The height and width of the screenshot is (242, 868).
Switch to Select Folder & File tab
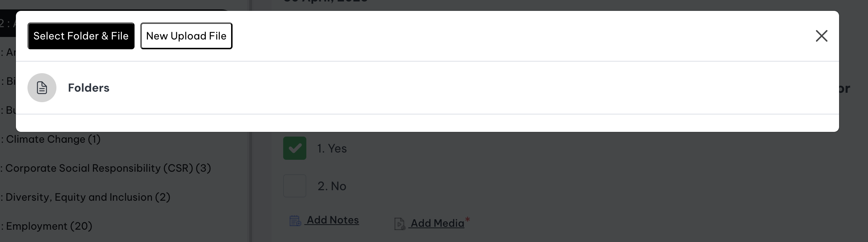coord(81,36)
